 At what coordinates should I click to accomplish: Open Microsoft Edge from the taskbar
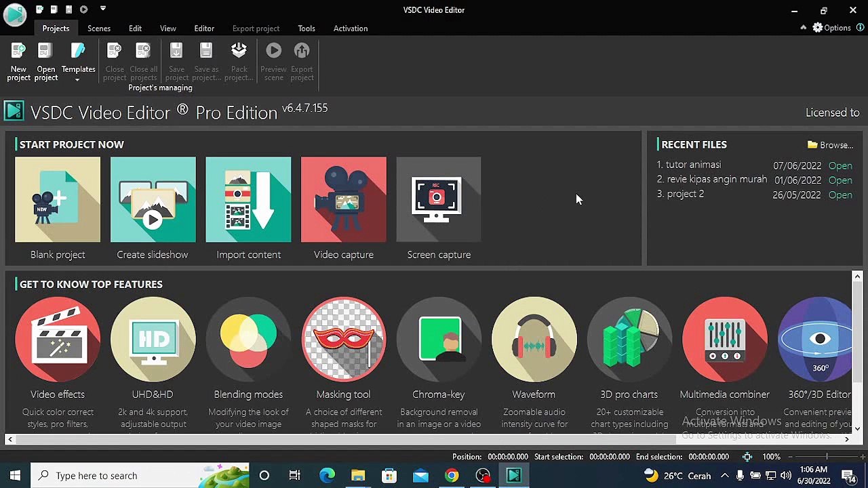tap(327, 476)
